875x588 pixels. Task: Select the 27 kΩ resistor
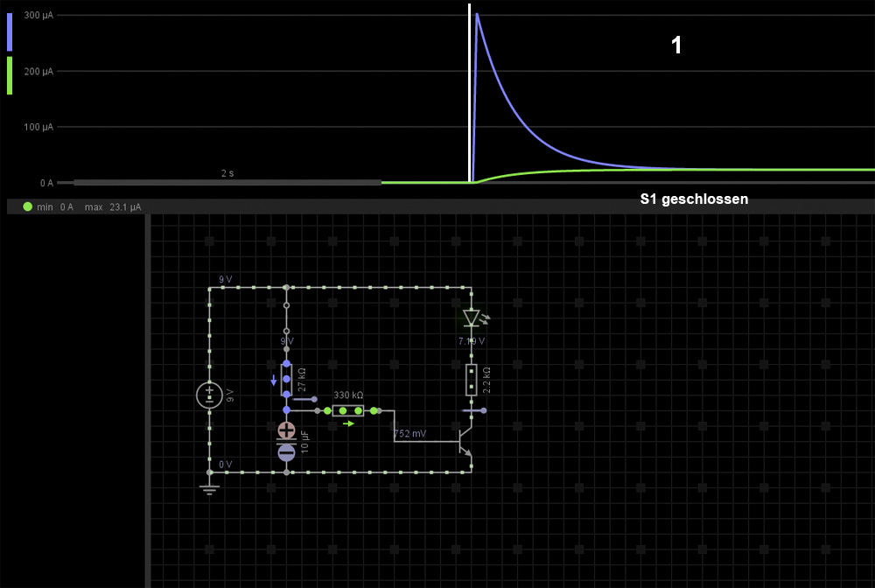[x=286, y=378]
